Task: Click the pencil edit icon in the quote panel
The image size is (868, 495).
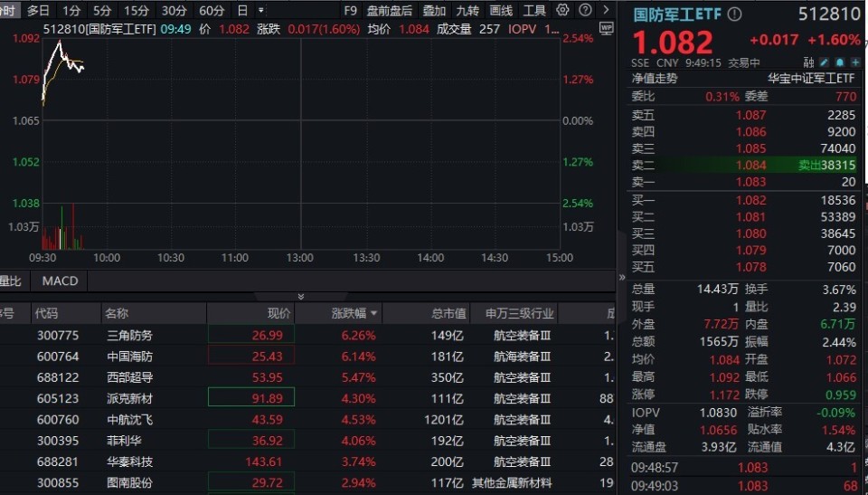Action: pos(825,62)
